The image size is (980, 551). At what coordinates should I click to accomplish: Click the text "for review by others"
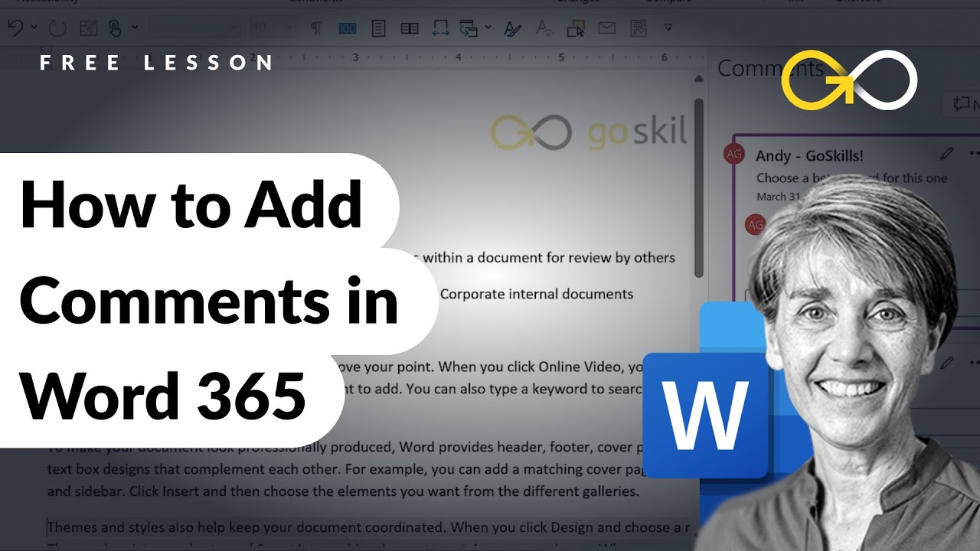pyautogui.click(x=609, y=258)
